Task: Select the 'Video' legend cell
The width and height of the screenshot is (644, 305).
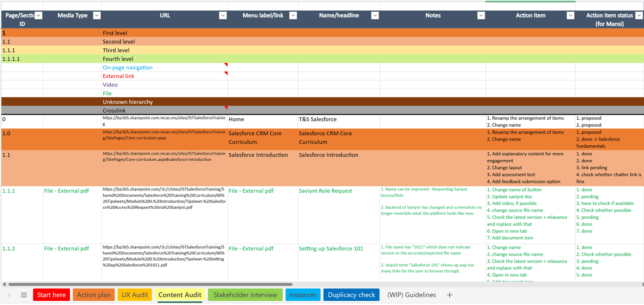Action: coord(165,85)
